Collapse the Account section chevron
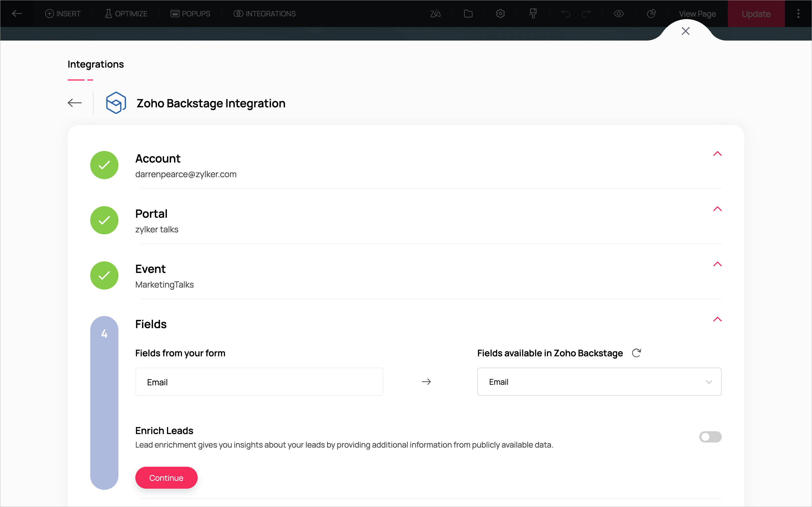 click(717, 154)
